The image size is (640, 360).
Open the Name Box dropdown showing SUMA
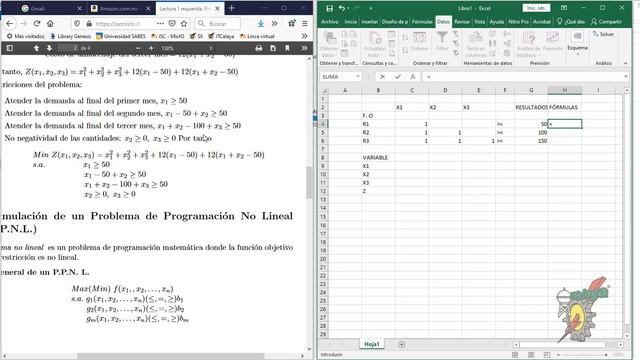[x=358, y=76]
